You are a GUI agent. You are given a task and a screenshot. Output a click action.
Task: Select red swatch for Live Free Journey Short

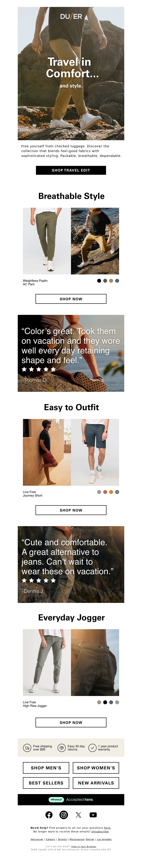coord(105,492)
